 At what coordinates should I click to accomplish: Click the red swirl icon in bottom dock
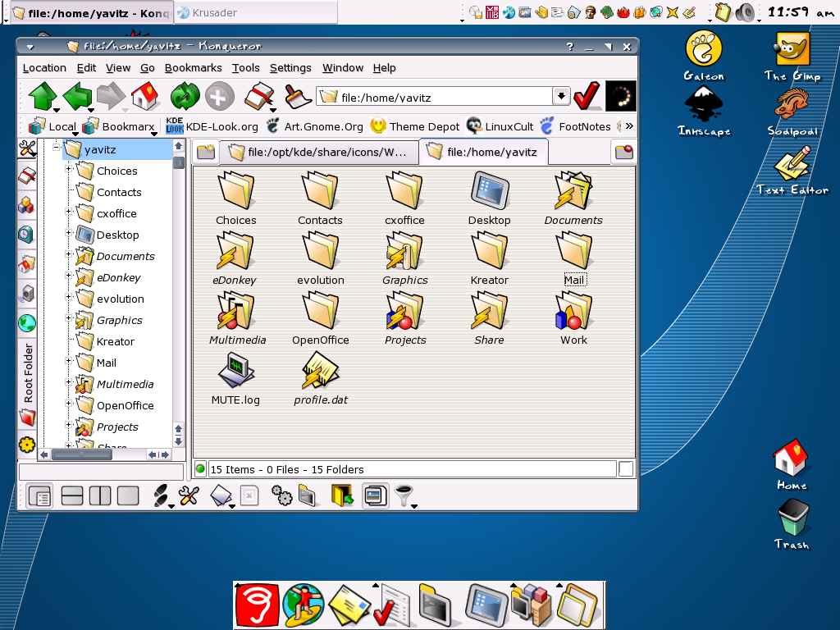click(258, 605)
